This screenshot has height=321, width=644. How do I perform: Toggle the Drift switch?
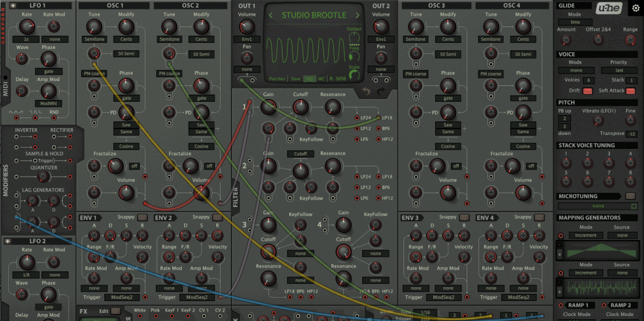pyautogui.click(x=587, y=91)
